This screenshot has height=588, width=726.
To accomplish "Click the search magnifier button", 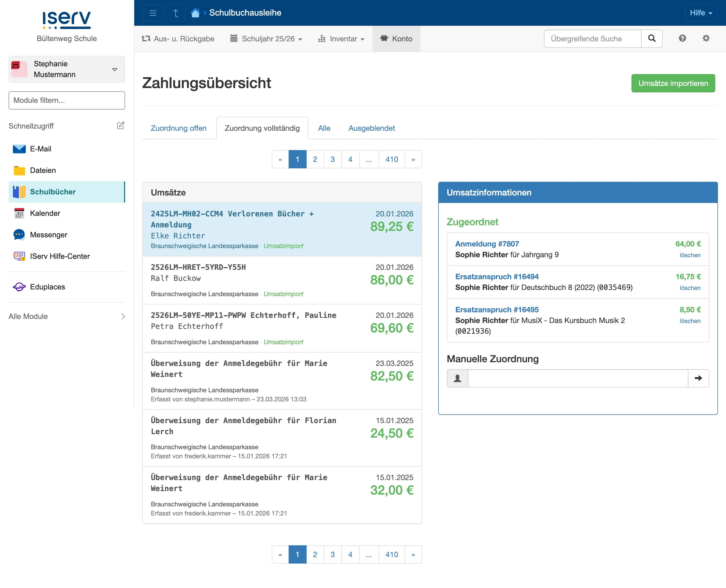I will 652,39.
